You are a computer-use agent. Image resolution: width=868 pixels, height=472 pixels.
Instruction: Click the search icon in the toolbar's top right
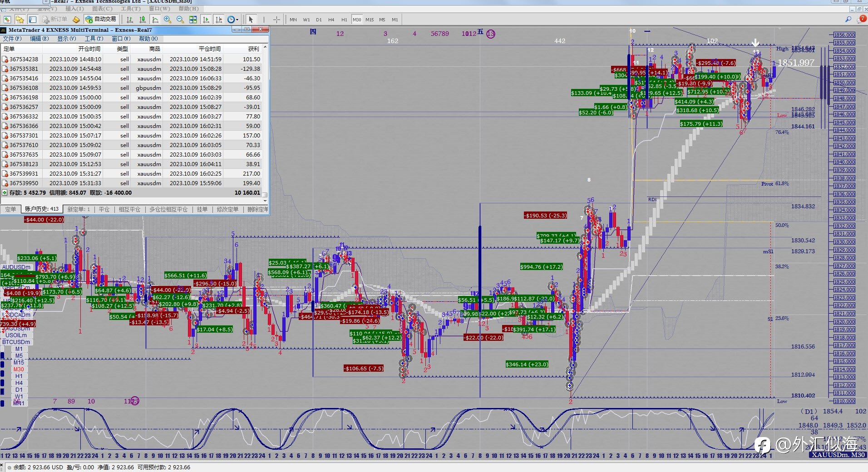[x=848, y=19]
